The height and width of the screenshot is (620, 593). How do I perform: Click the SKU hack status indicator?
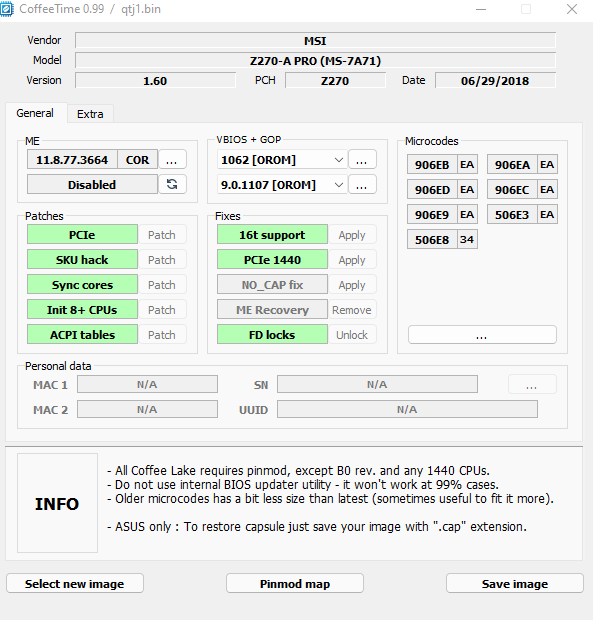click(x=82, y=259)
